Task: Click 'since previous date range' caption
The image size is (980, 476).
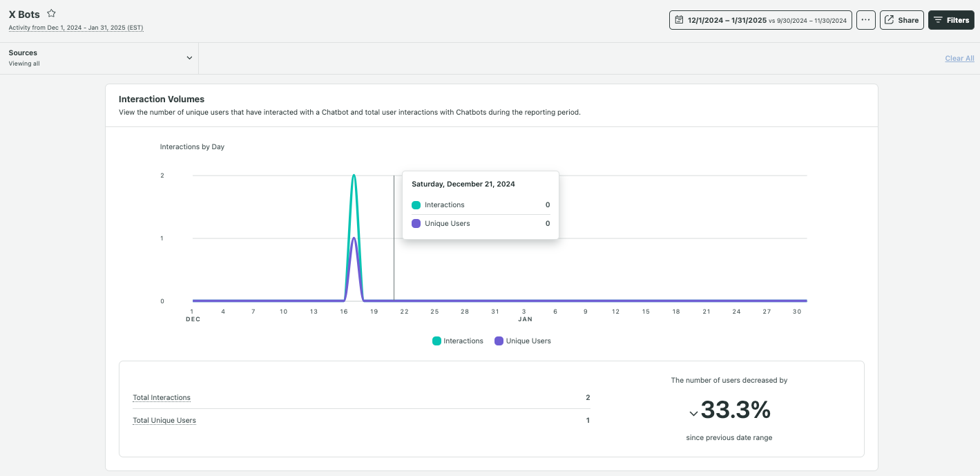Action: point(729,437)
